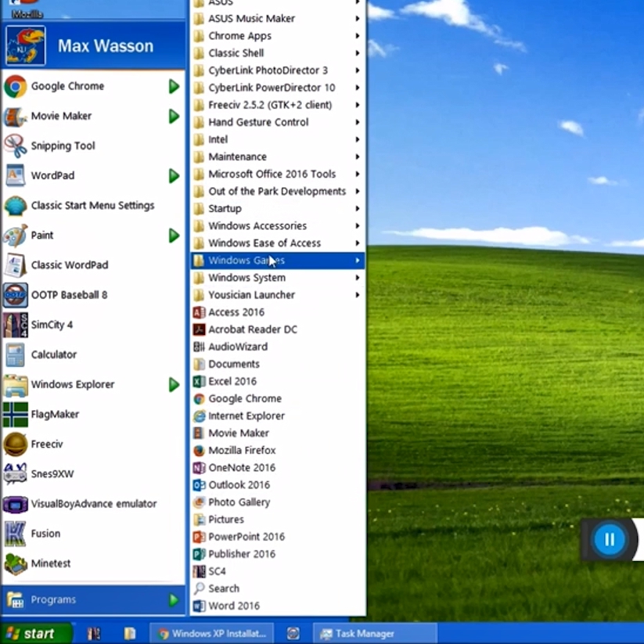Open the Programs menu item
The image size is (644, 644).
tap(93, 599)
